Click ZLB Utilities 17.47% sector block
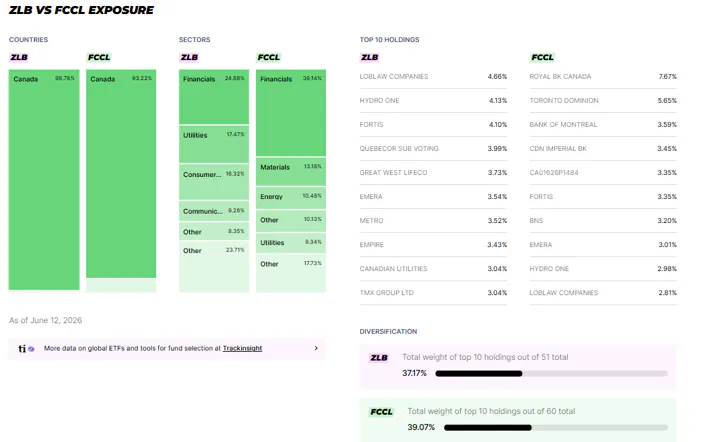Screen dimensions: 708x442 [x=214, y=144]
